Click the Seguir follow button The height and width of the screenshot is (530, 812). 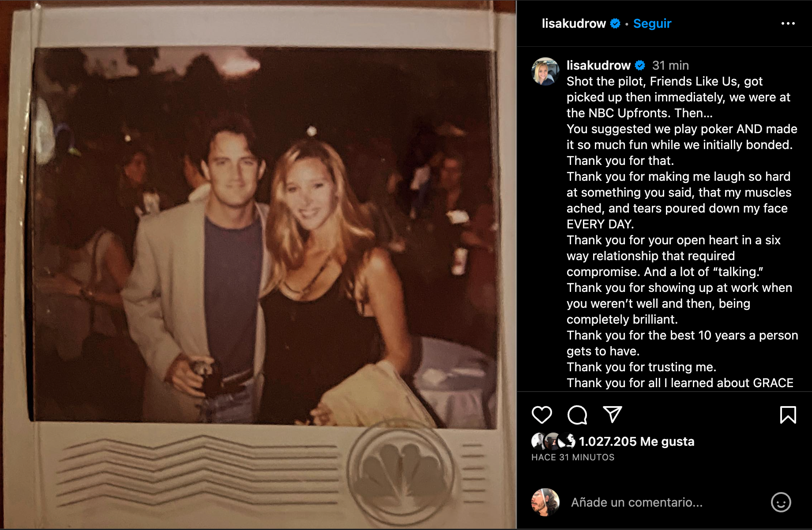coord(652,23)
